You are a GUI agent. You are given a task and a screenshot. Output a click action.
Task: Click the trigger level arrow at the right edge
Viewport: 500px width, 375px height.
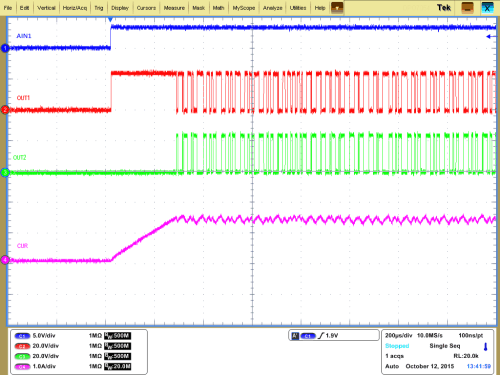[x=491, y=36]
